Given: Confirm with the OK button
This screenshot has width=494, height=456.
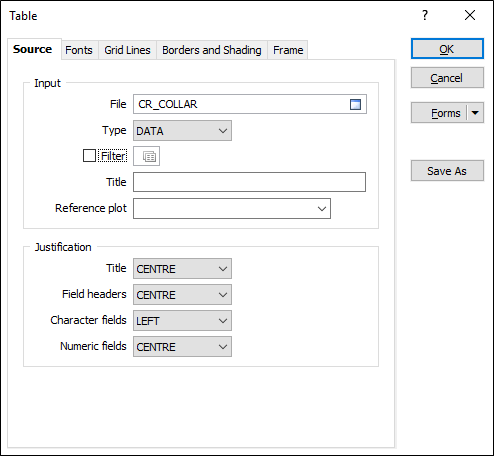Looking at the screenshot, I should (447, 49).
